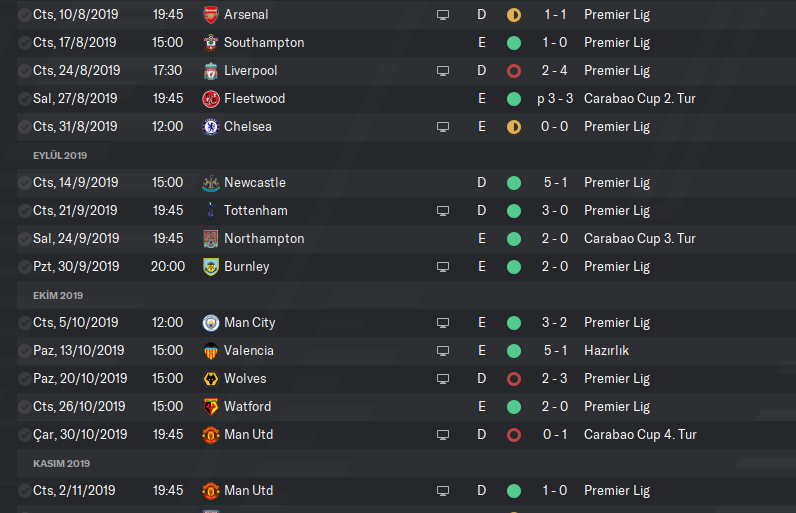Viewport: 796px width, 513px height.
Task: Toggle the check mark beside 14/9/2019 fixture
Action: [x=24, y=183]
